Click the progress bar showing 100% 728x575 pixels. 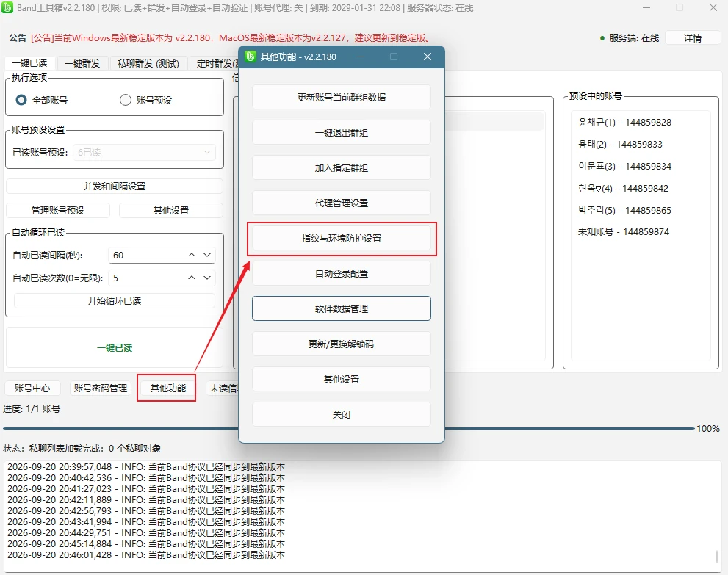click(348, 428)
